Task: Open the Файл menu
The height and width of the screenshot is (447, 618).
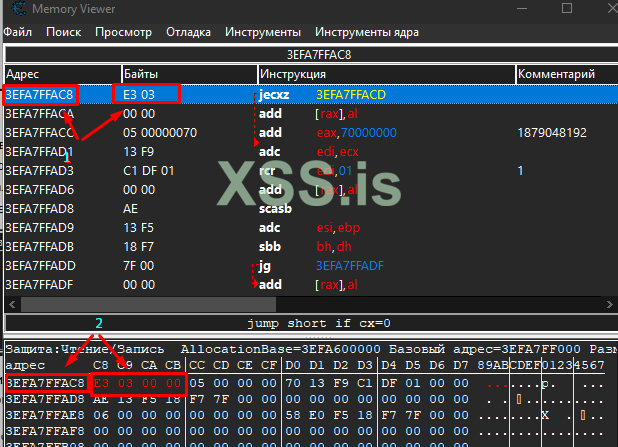Action: tap(18, 32)
